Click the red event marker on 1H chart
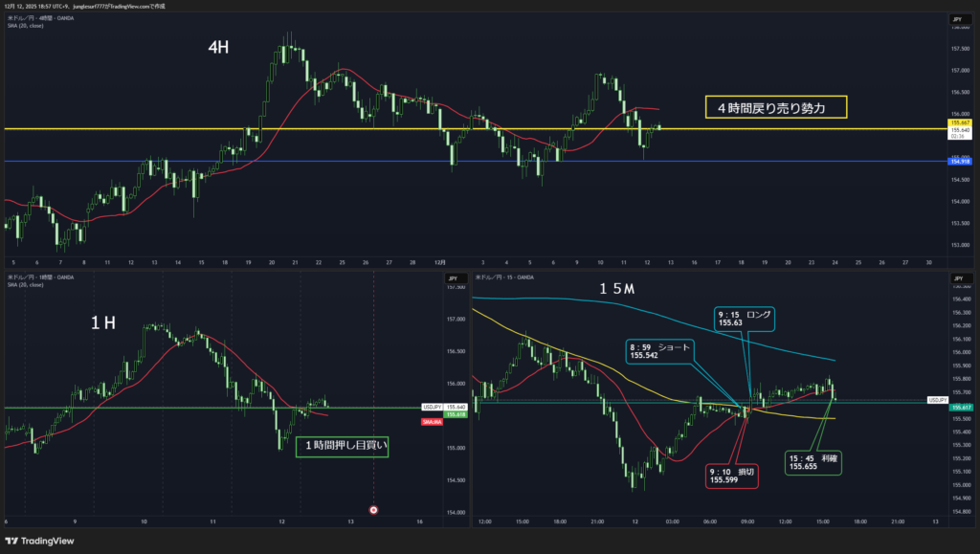Screen dimensions: 980x554 click(x=373, y=510)
